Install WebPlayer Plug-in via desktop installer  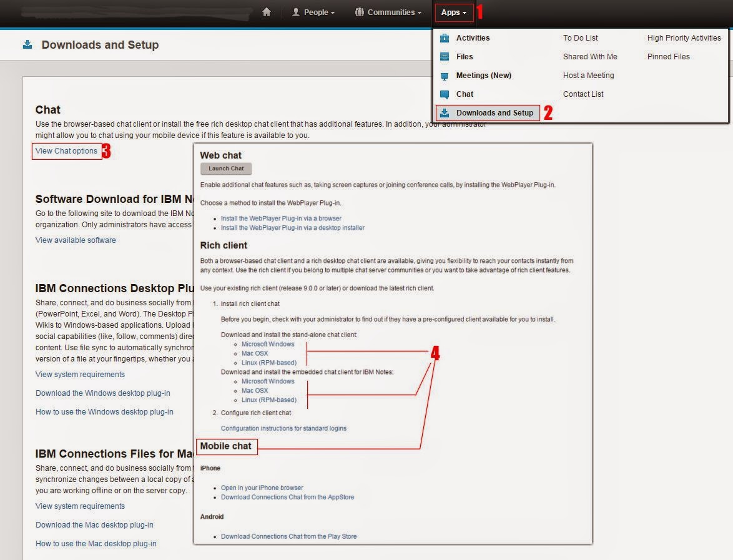tap(293, 228)
